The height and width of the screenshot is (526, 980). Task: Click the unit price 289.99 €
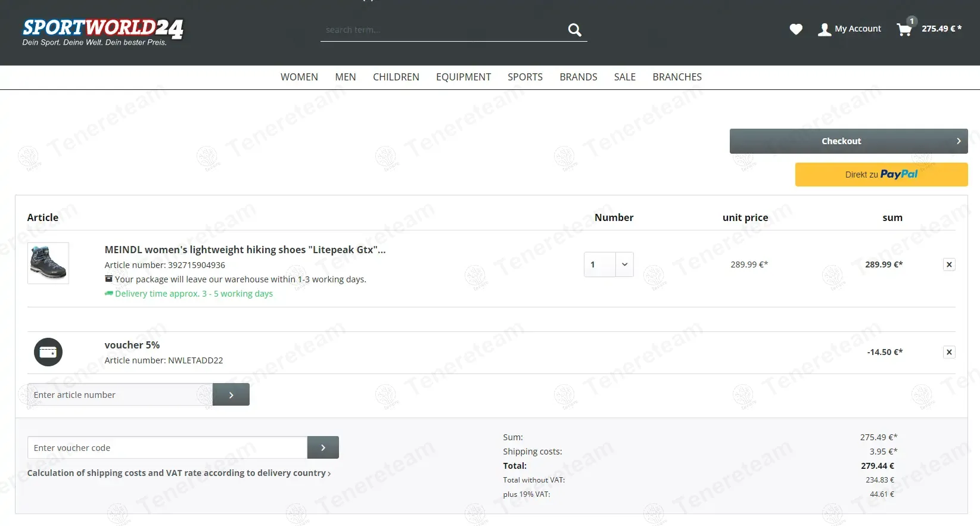[x=749, y=264]
